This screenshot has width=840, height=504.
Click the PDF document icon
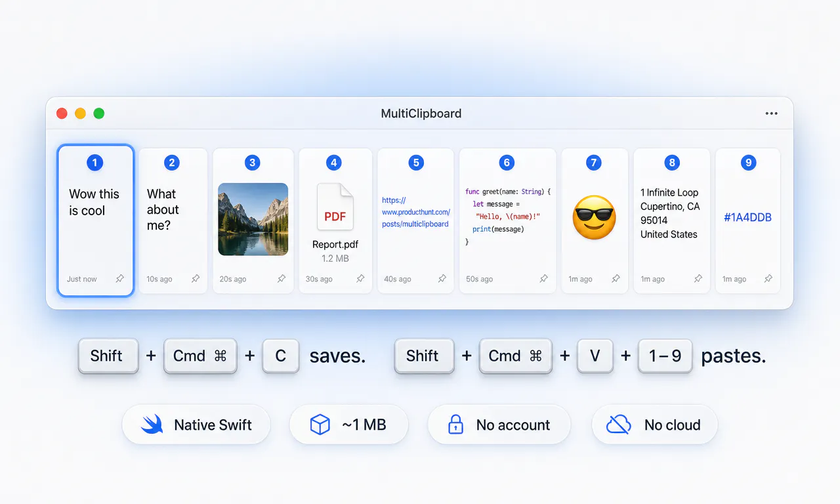pos(335,207)
